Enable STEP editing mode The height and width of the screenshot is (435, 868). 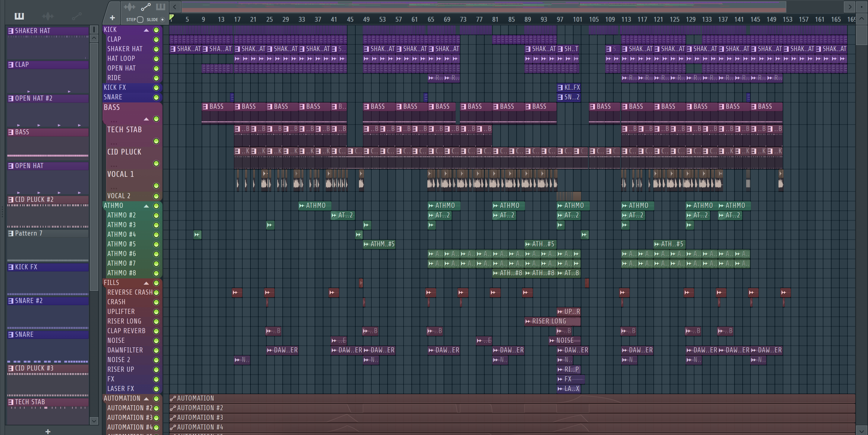point(140,20)
